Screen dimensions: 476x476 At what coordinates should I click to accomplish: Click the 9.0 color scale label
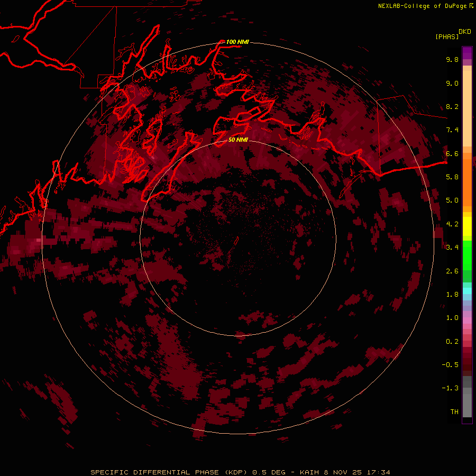pyautogui.click(x=452, y=83)
